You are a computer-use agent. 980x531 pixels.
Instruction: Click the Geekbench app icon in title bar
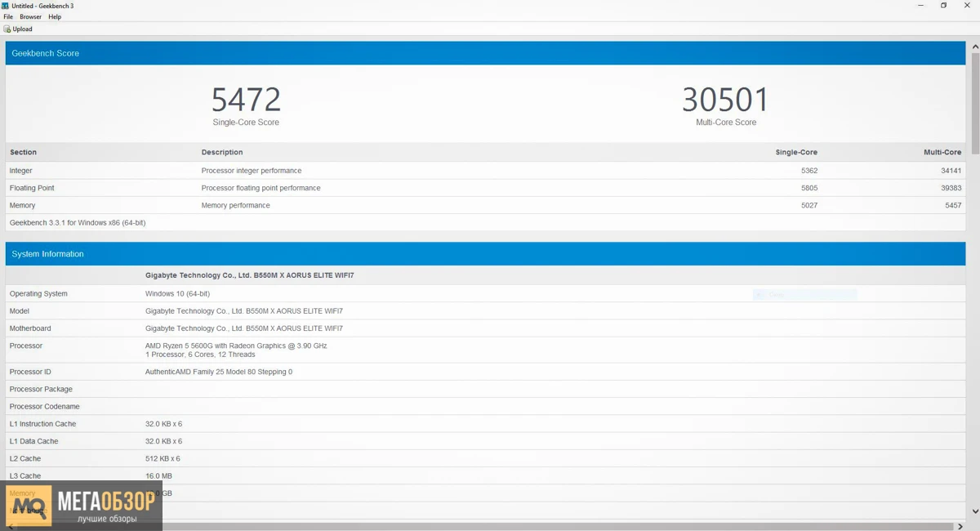point(6,6)
